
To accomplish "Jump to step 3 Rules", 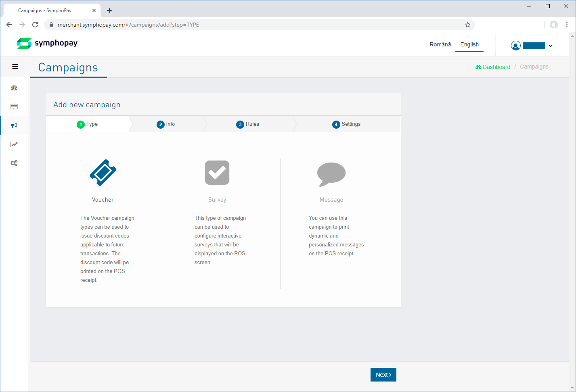I will point(248,124).
